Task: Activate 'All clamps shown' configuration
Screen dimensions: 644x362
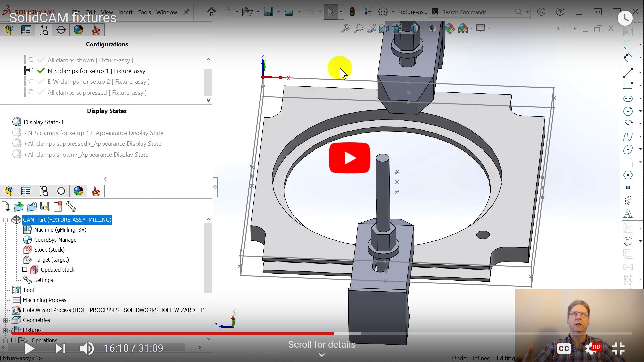Action: 90,60
